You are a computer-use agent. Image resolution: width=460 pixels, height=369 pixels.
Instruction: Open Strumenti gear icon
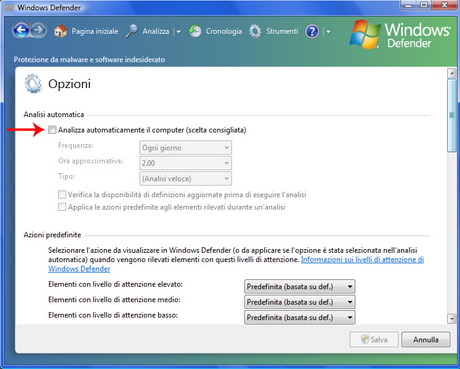pos(255,31)
